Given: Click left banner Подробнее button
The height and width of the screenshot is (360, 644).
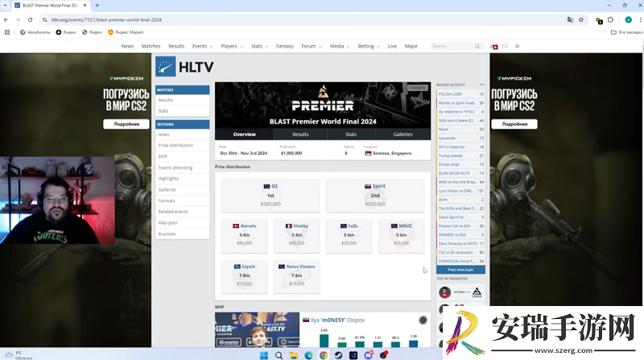Looking at the screenshot, I should pos(126,124).
